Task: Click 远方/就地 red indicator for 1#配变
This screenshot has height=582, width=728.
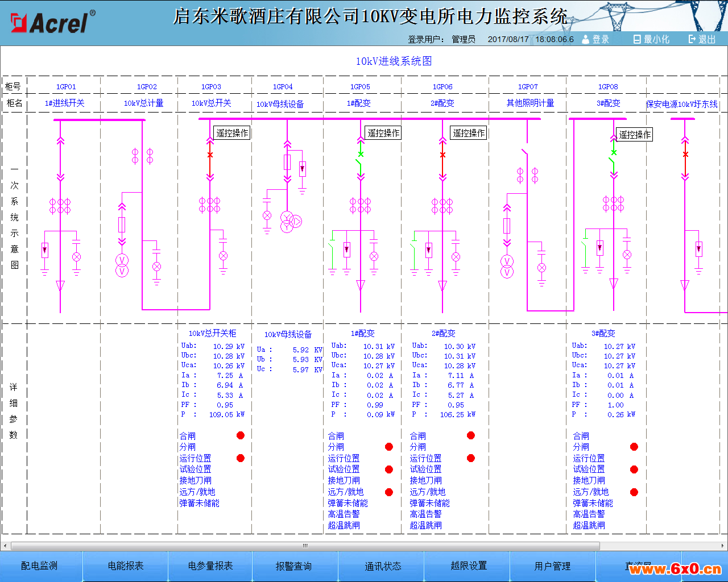Action: [389, 492]
